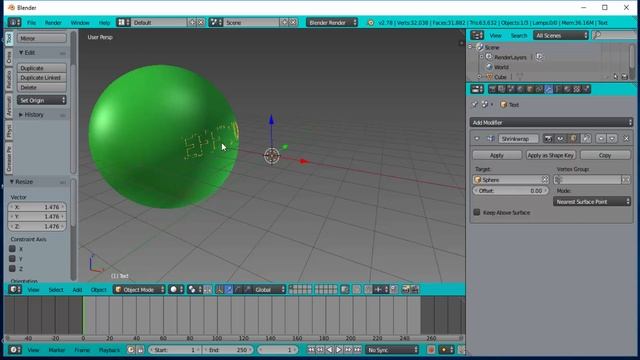Select the Modifiers wrench tab icon
Screen dimensions: 640x360
[549, 89]
